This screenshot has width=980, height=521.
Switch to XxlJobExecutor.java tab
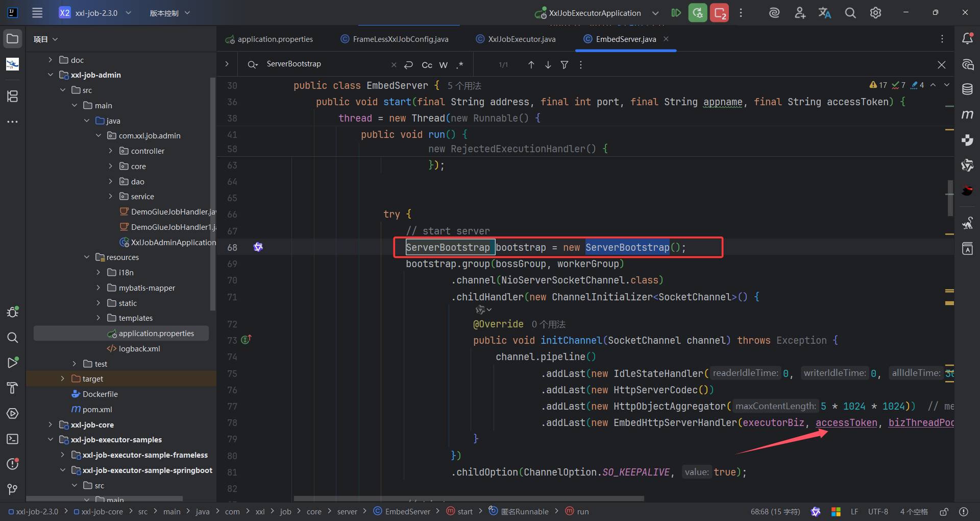click(516, 39)
